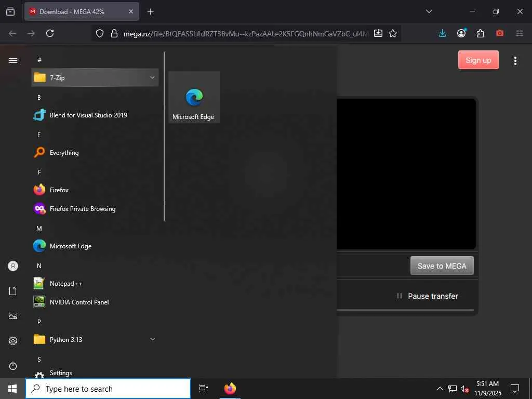Screen dimensions: 532x399
Task: Pause the file transfer
Action: point(428,296)
